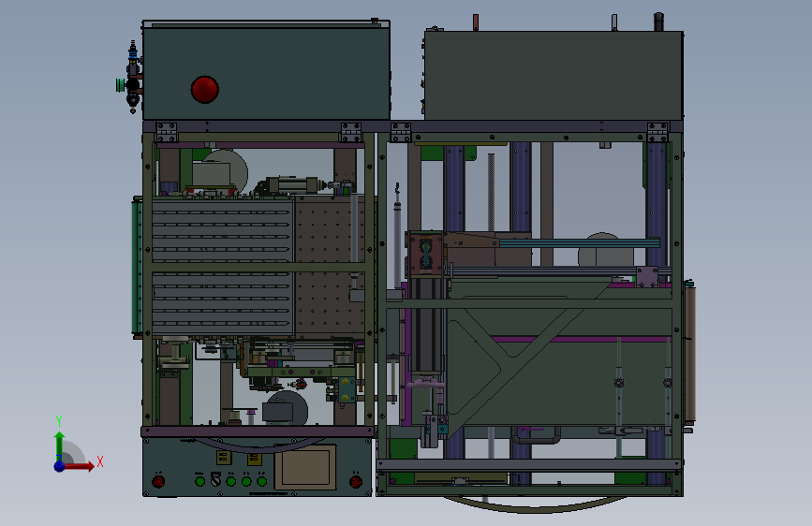Select the left yellow socket module on control panel
Viewport: 812px width, 526px height.
224,458
